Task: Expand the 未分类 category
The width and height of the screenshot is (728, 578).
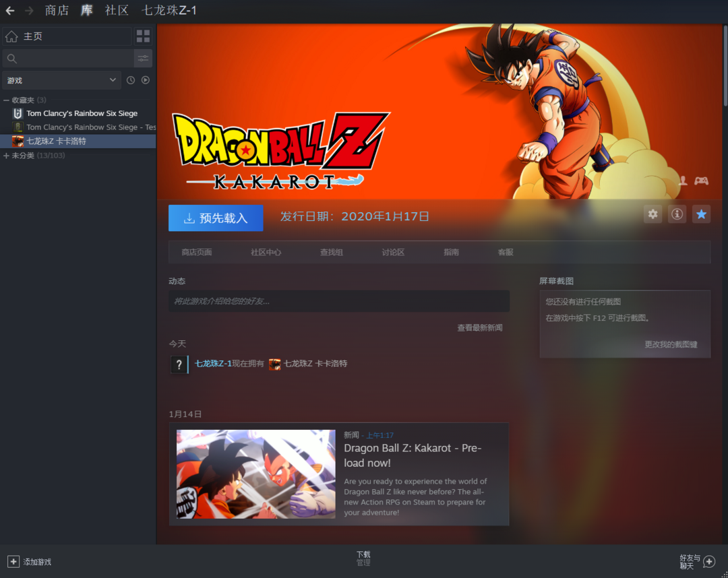Action: [7, 156]
